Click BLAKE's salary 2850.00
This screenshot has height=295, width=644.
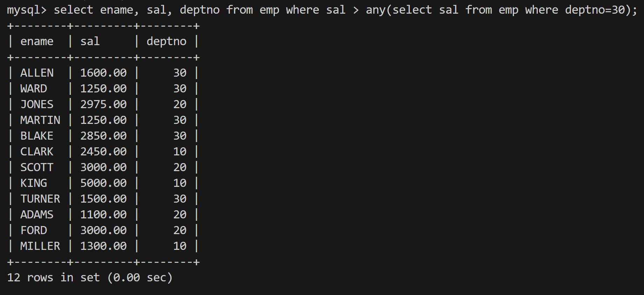pyautogui.click(x=103, y=136)
